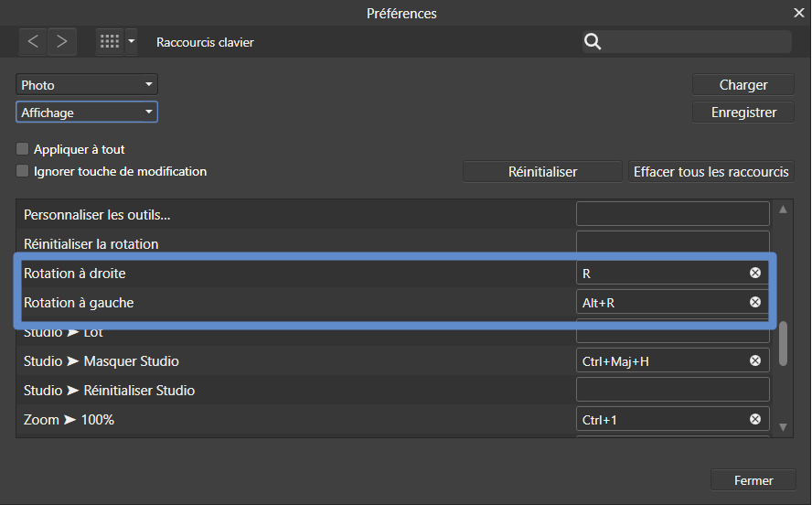Click the scrollbar down arrow
812x505 pixels.
click(783, 427)
